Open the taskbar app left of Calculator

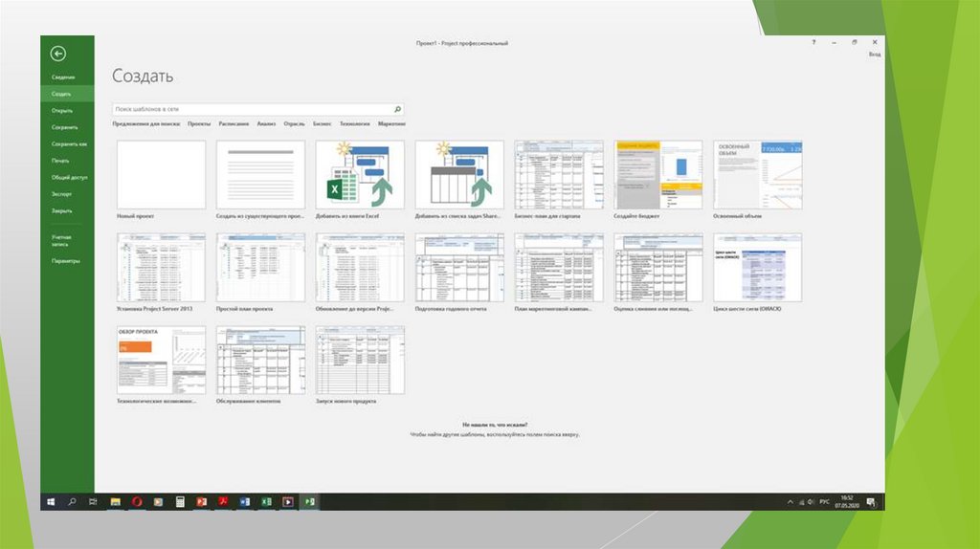click(158, 501)
